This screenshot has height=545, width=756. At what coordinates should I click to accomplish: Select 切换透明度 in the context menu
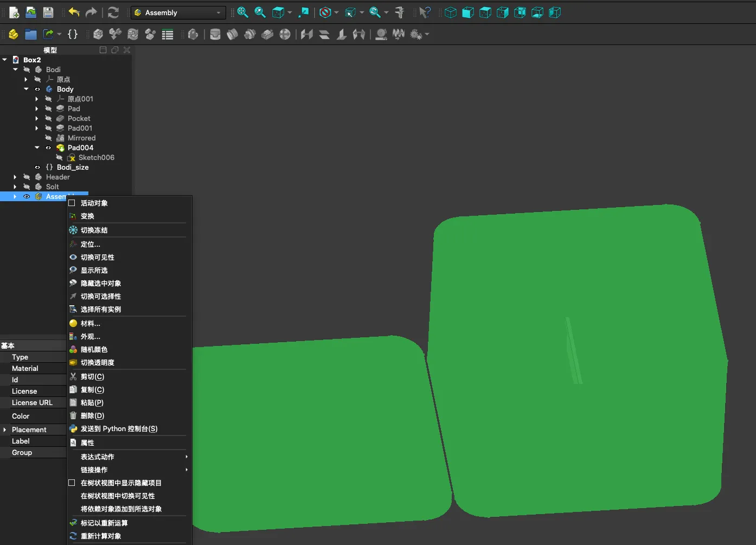coord(98,363)
